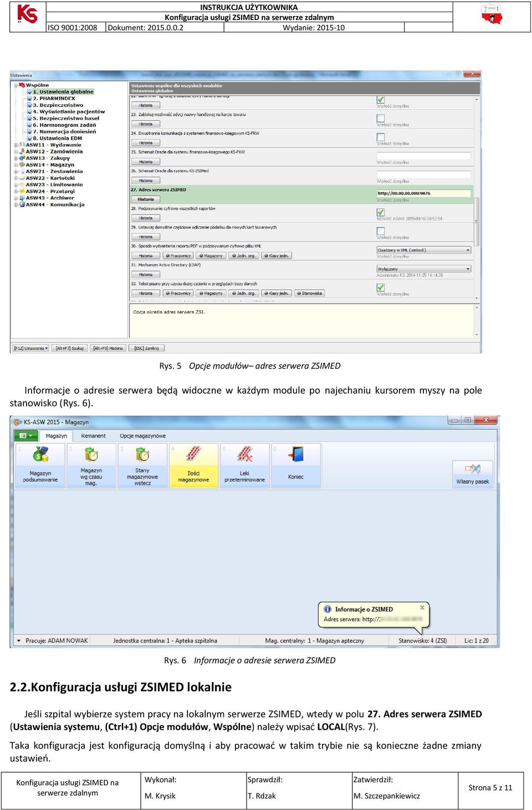Toggle option 28 Podpisywanie cyfrowo checkbox
532x810 pixels.
pyautogui.click(x=381, y=212)
